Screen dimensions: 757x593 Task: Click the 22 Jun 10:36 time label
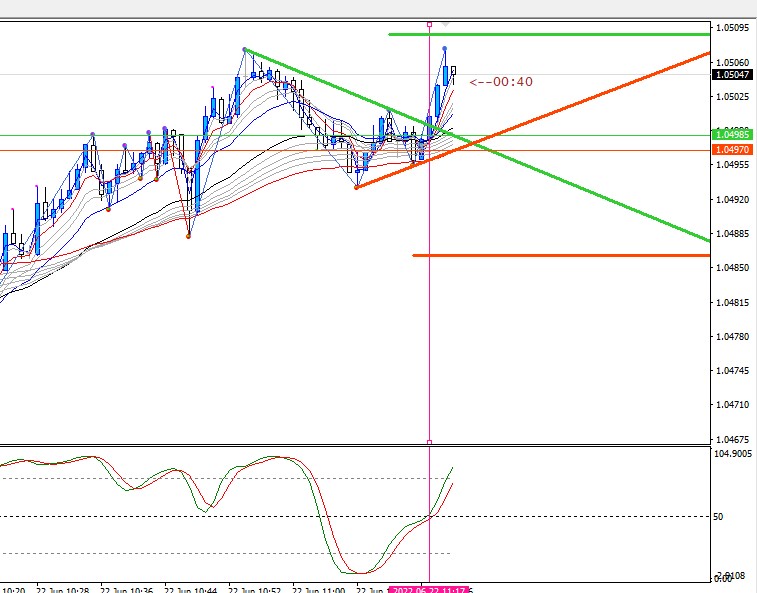tap(126, 590)
